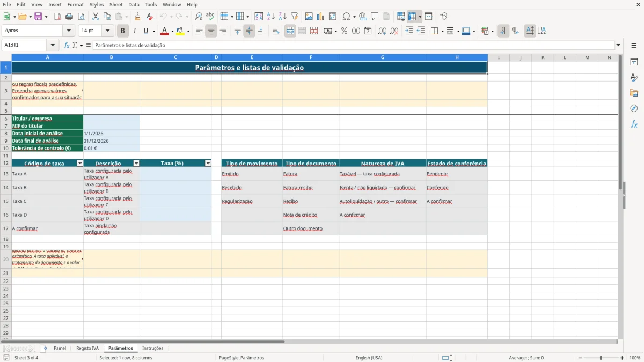Open Find & Replace from the toolbar
The width and height of the screenshot is (644, 362).
tap(199, 17)
